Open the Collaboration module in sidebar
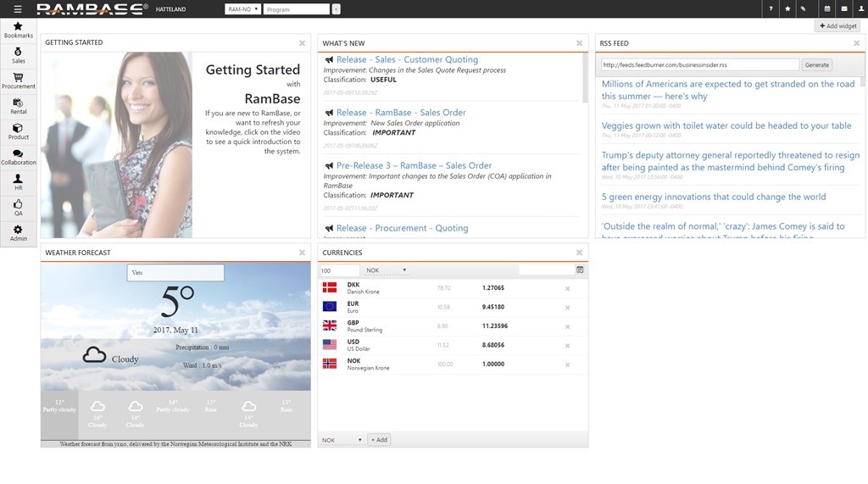This screenshot has width=868, height=484. 19,158
